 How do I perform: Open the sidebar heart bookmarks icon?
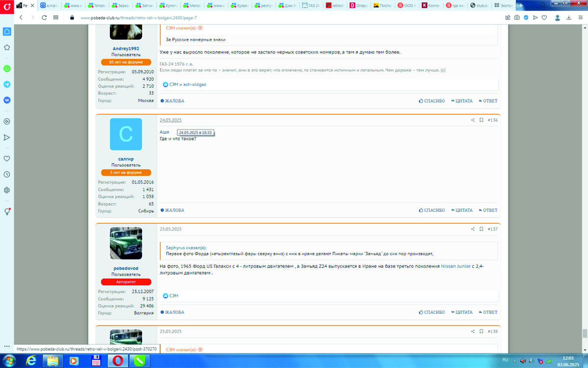pos(7,158)
